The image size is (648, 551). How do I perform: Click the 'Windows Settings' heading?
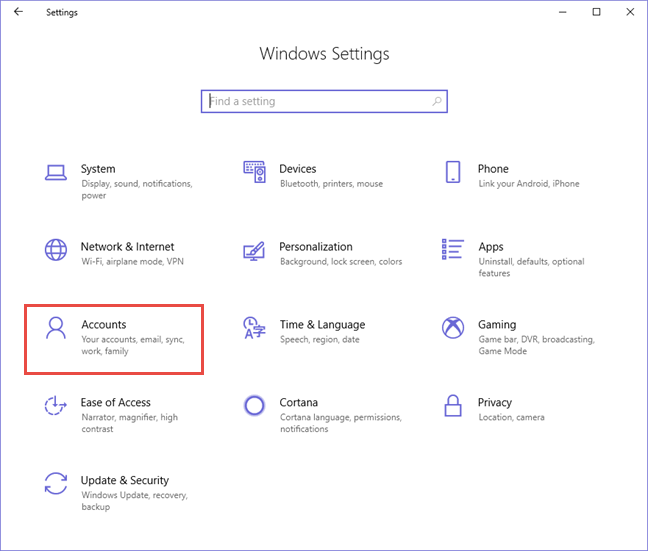point(324,54)
